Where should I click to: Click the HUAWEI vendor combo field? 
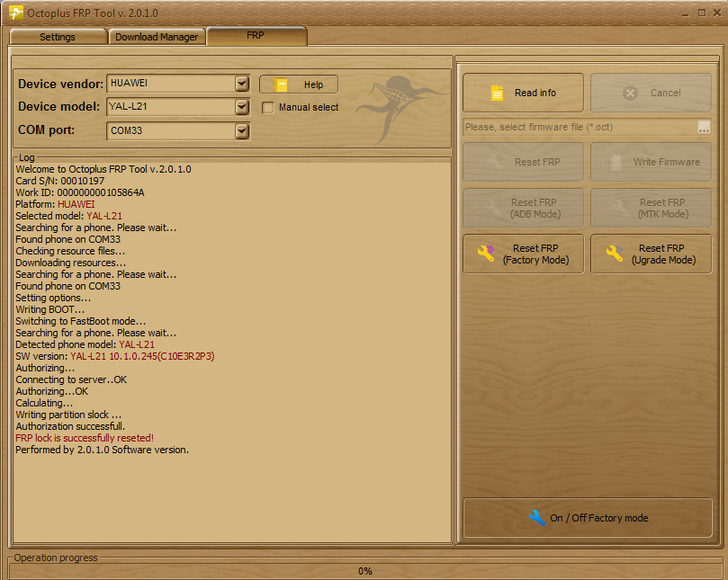point(178,84)
